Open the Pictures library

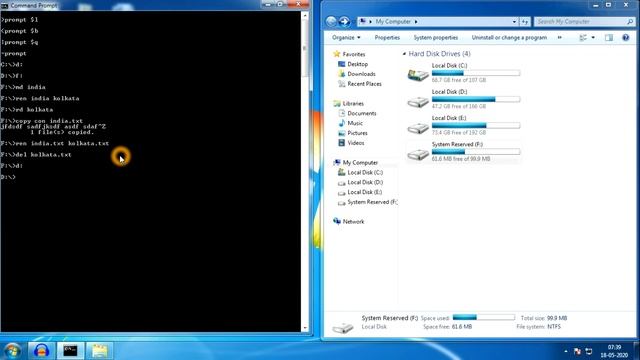pyautogui.click(x=357, y=133)
